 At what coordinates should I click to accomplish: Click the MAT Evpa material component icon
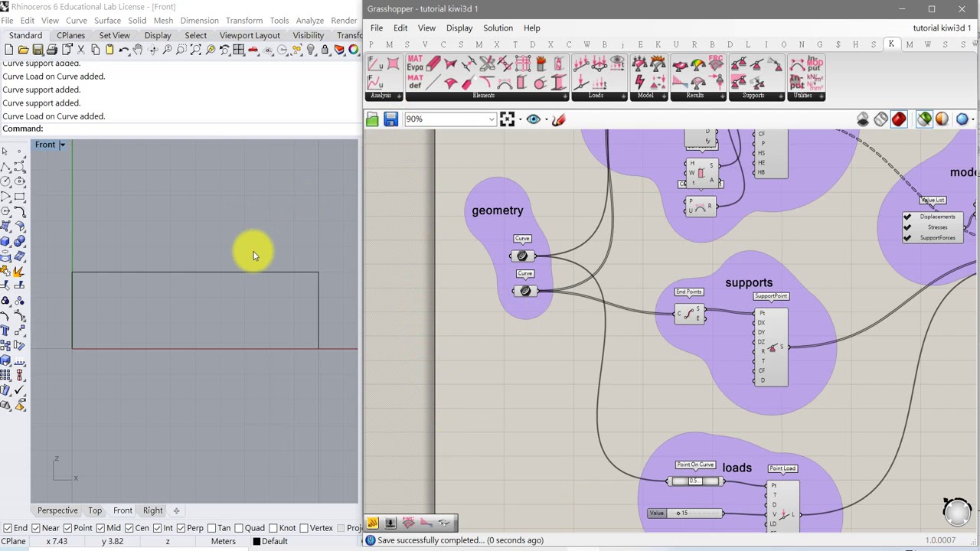click(x=415, y=64)
